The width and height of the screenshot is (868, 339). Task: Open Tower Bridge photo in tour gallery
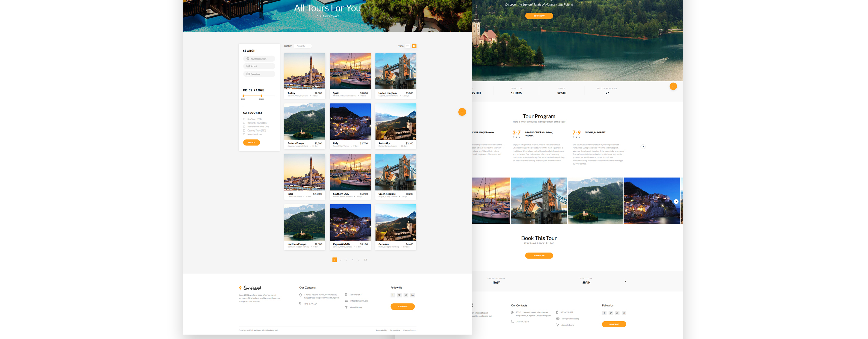coord(539,201)
